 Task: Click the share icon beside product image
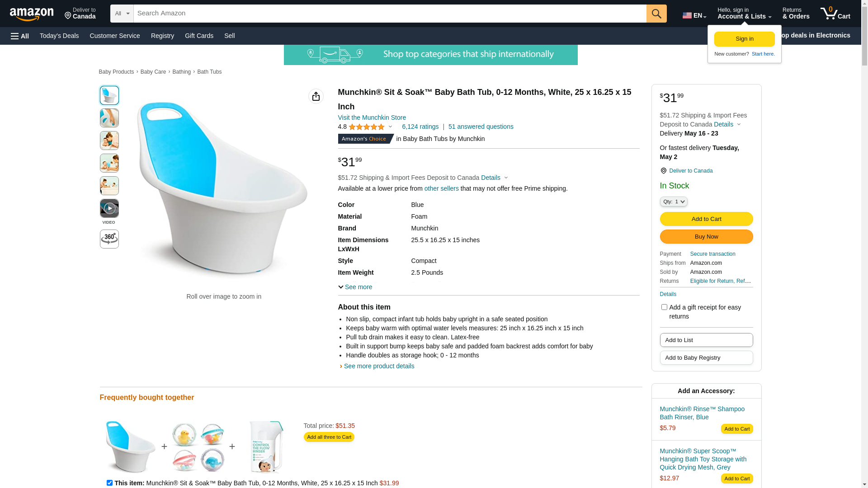point(316,96)
